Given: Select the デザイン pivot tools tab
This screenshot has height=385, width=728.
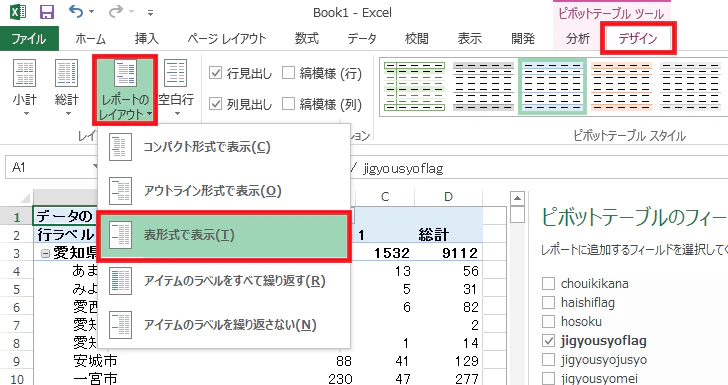Looking at the screenshot, I should coord(638,39).
